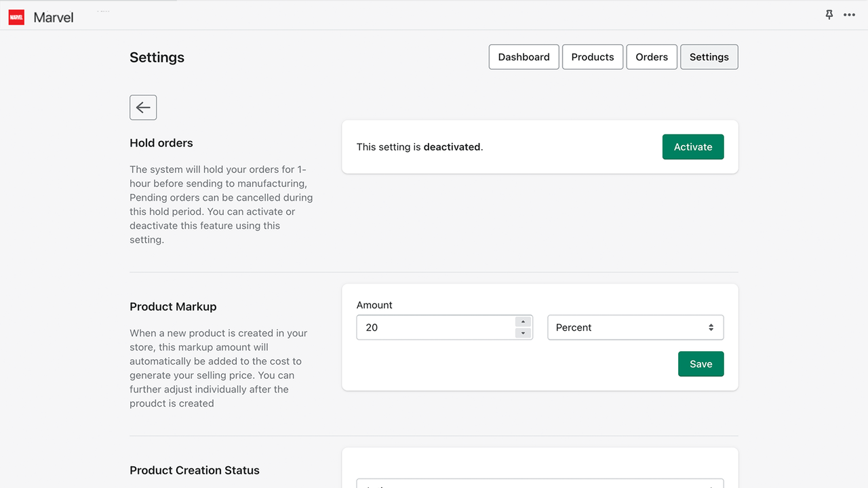Click the Settings page heading
Viewport: 868px width, 488px height.
point(157,58)
